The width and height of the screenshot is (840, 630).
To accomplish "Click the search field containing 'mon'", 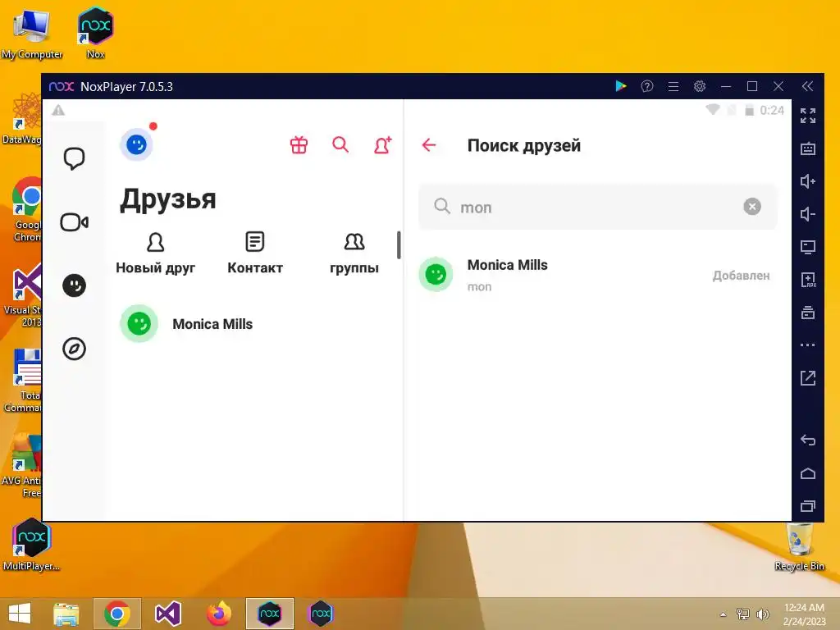I will (x=597, y=207).
